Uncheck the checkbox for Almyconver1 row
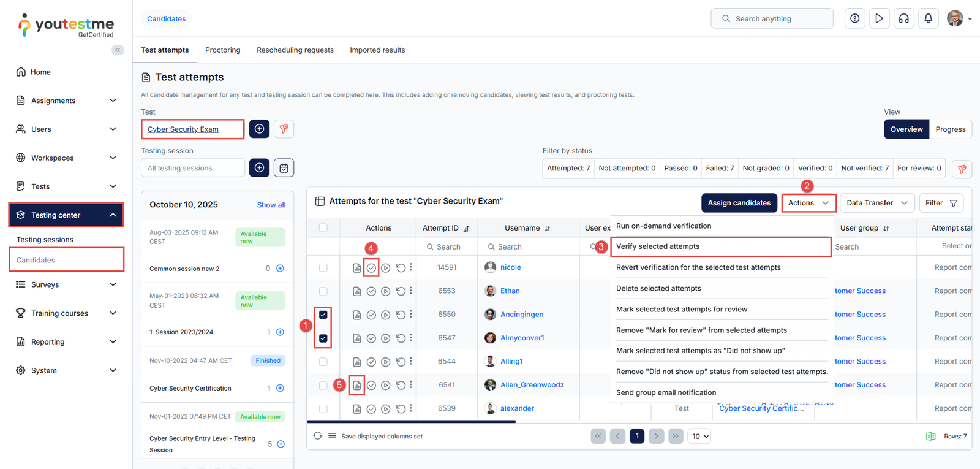Image resolution: width=980 pixels, height=469 pixels. [323, 338]
